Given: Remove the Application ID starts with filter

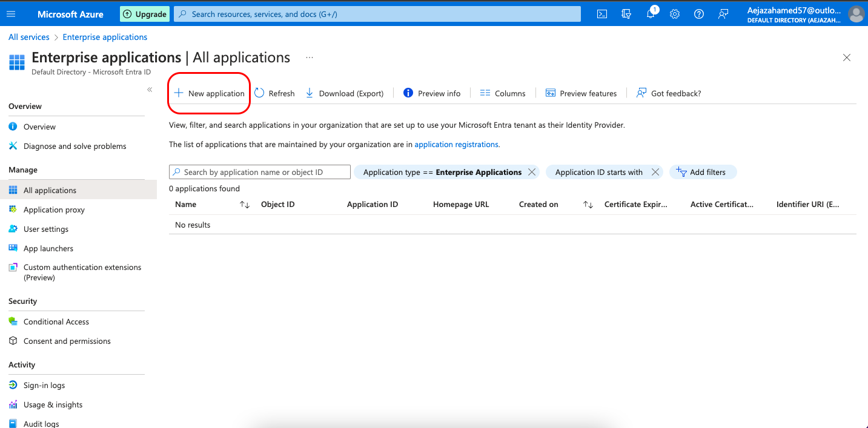Looking at the screenshot, I should 655,172.
